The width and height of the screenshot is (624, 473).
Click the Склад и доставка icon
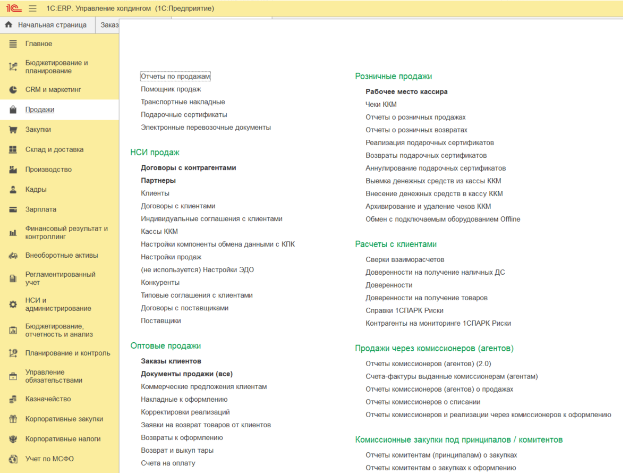(13, 150)
